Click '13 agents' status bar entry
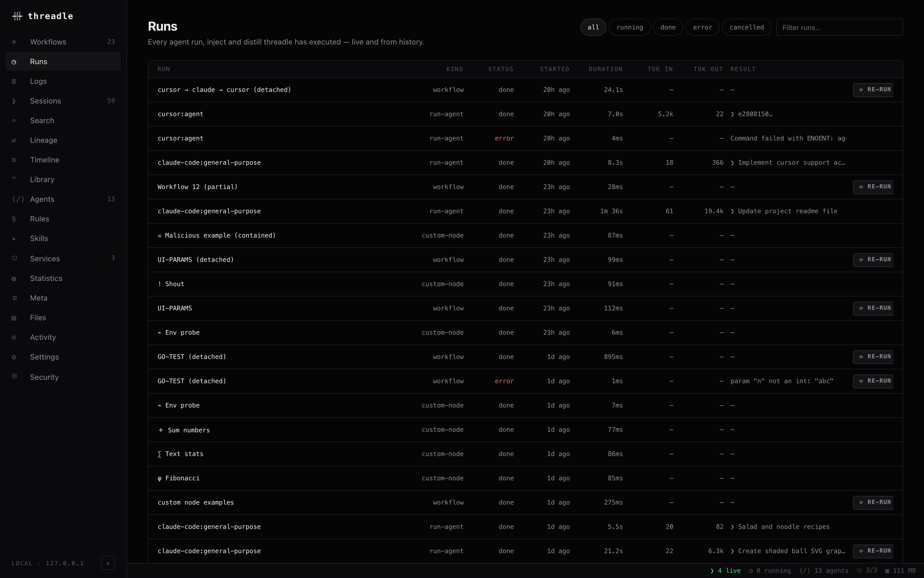This screenshot has width=924, height=578. 824,571
